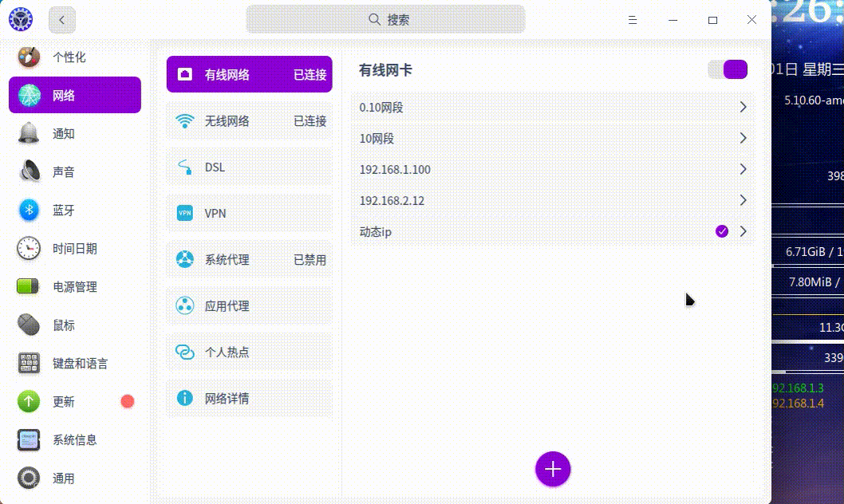Image resolution: width=844 pixels, height=504 pixels.
Task: Click the settings search field
Action: [386, 19]
